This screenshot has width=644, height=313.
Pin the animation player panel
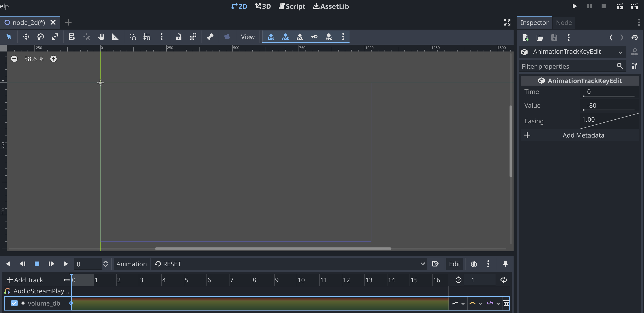click(x=505, y=264)
